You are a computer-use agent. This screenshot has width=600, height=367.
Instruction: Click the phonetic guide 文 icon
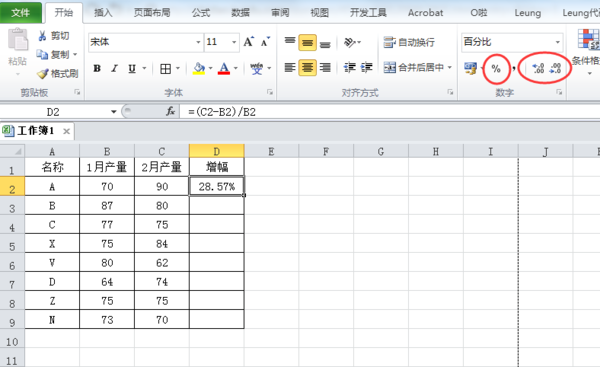click(256, 69)
